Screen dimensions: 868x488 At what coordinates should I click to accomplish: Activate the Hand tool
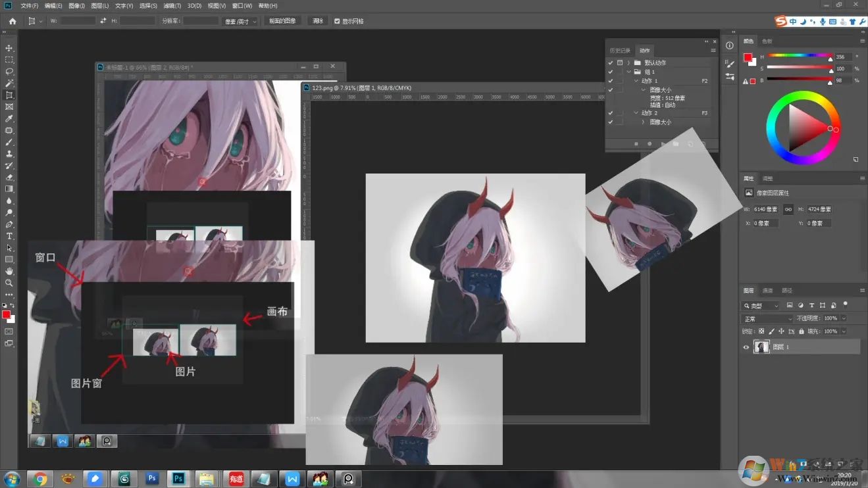point(9,271)
